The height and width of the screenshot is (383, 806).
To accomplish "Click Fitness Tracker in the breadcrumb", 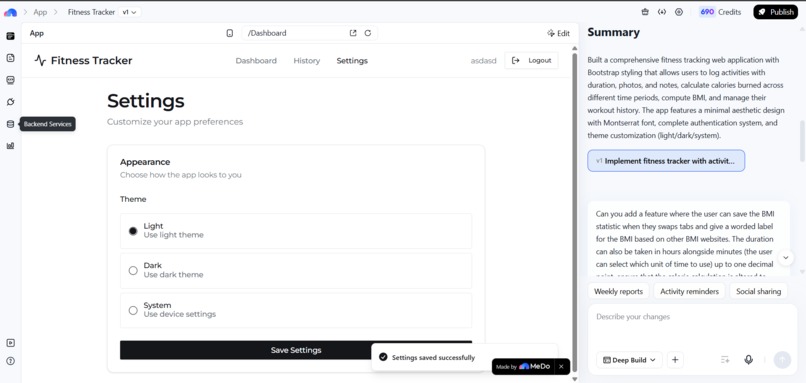I will pos(91,12).
